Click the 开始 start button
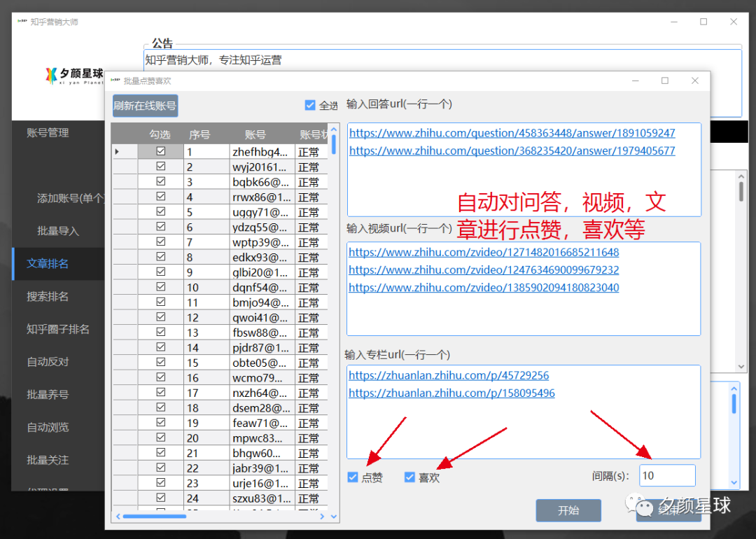The height and width of the screenshot is (539, 756). [x=568, y=510]
